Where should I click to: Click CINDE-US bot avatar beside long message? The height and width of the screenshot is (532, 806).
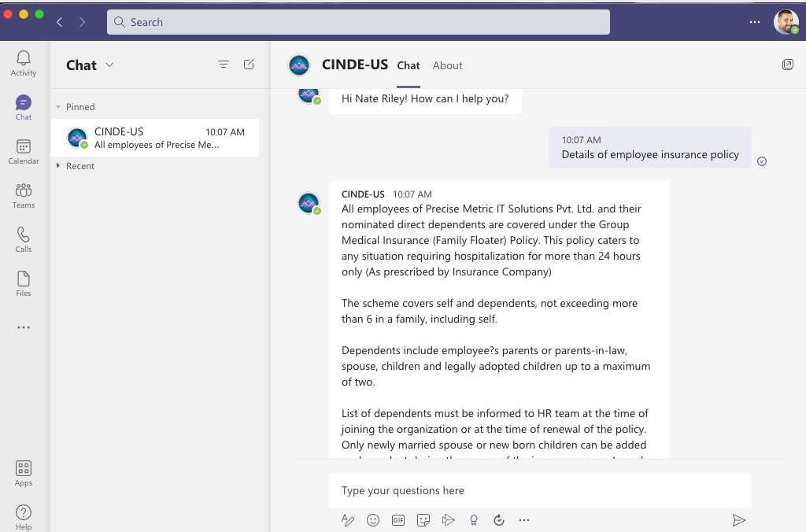309,204
